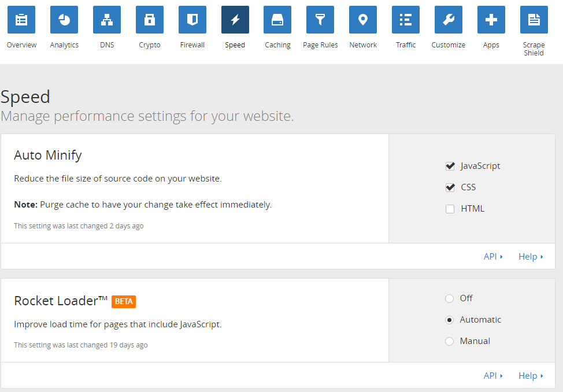Enable HTML minification checkbox

point(450,209)
